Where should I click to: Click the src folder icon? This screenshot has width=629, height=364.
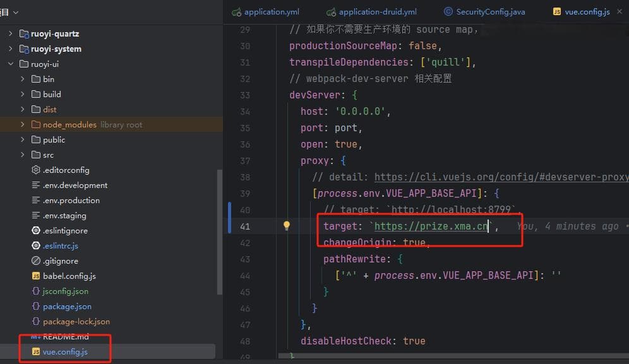36,155
